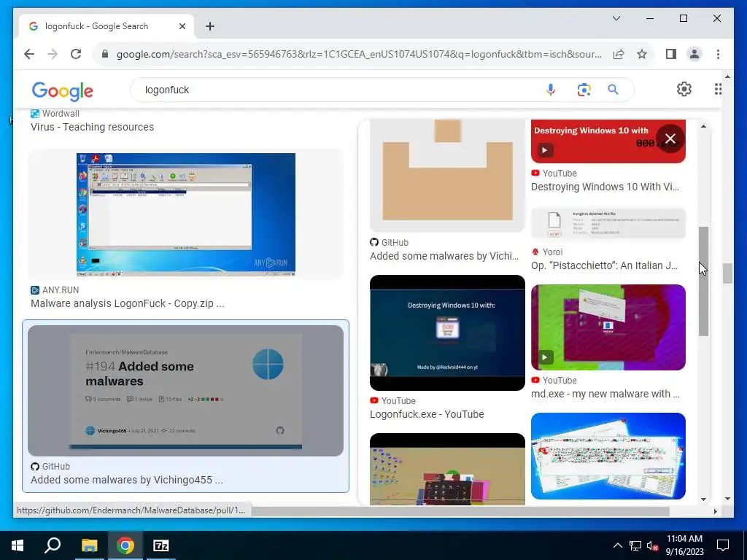Viewport: 747px width, 560px height.
Task: Open the Chrome side panel
Action: tap(671, 54)
